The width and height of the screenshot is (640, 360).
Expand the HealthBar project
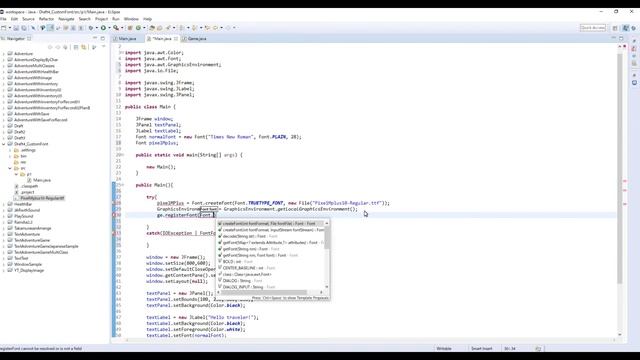4,204
